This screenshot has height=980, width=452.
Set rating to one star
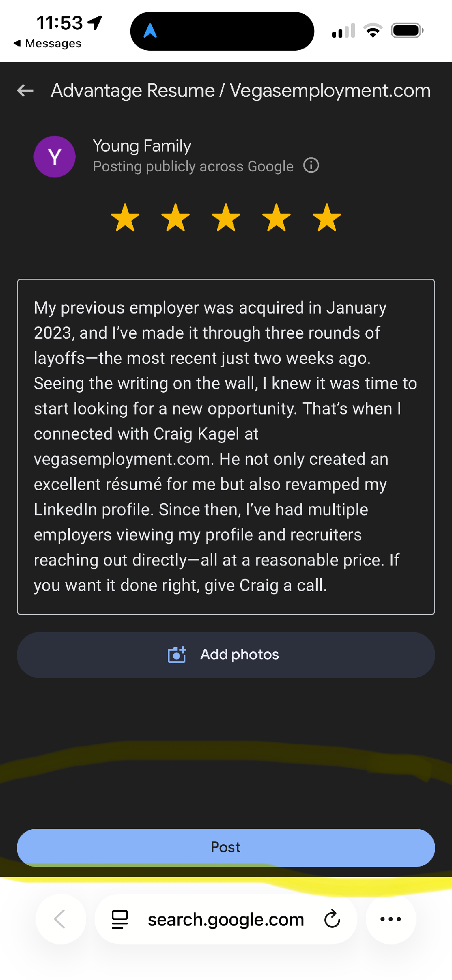pyautogui.click(x=125, y=218)
